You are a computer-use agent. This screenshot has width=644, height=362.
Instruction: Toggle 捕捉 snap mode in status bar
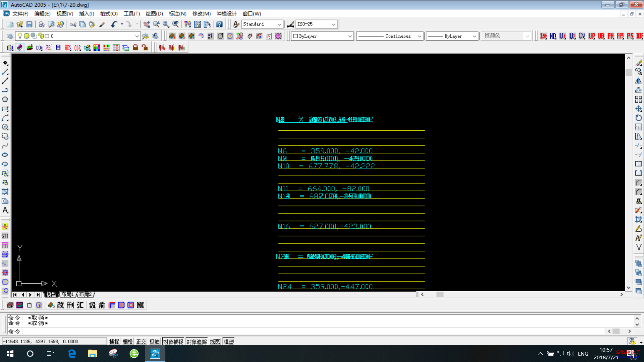point(114,342)
